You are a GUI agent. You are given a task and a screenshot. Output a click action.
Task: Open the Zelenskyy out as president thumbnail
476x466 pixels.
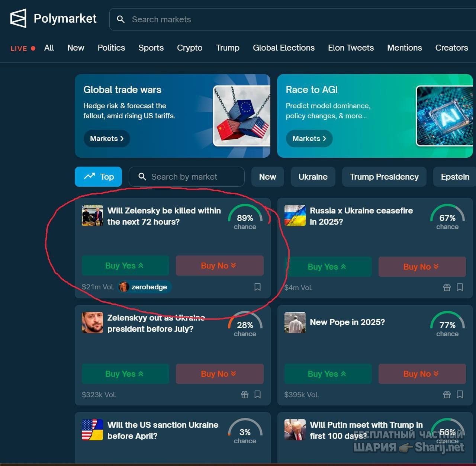pos(92,322)
